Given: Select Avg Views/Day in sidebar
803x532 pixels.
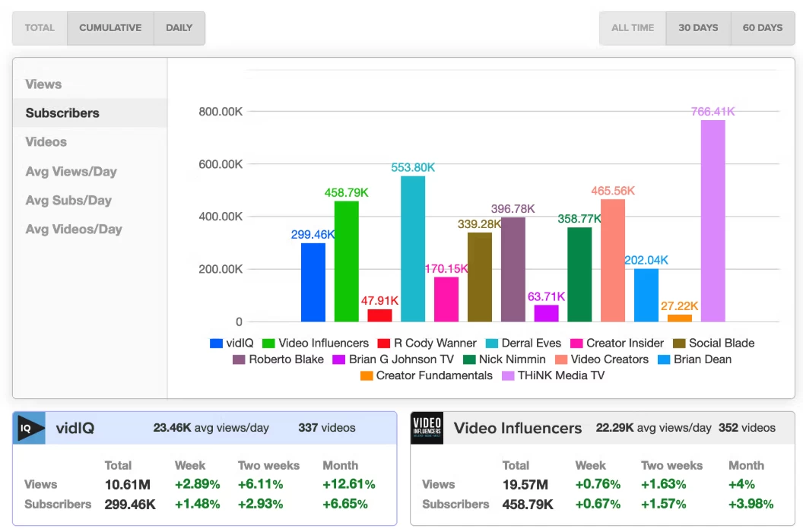Looking at the screenshot, I should click(x=71, y=172).
